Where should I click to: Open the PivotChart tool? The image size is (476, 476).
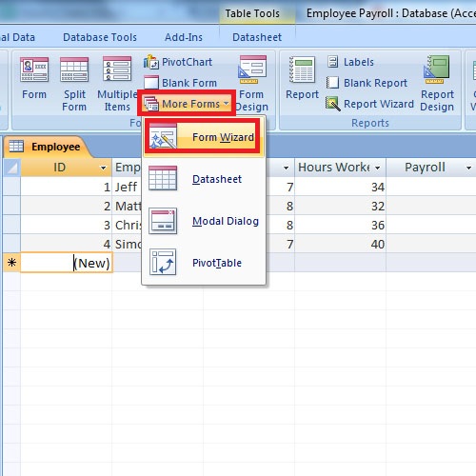point(178,62)
